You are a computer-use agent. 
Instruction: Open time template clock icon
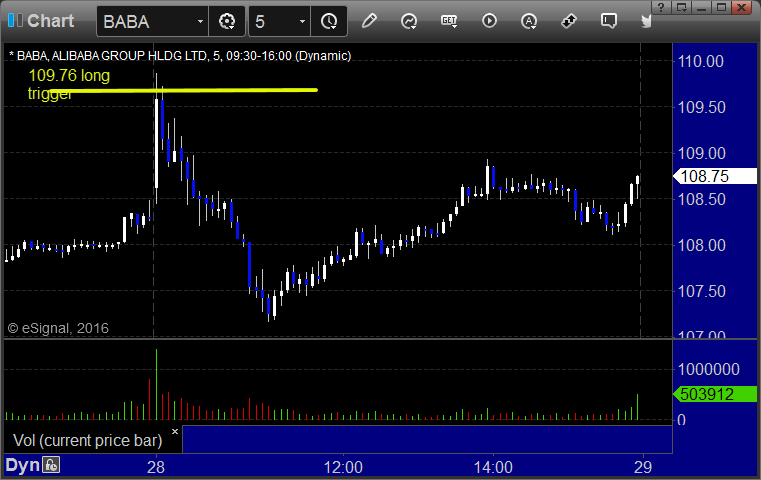(329, 21)
